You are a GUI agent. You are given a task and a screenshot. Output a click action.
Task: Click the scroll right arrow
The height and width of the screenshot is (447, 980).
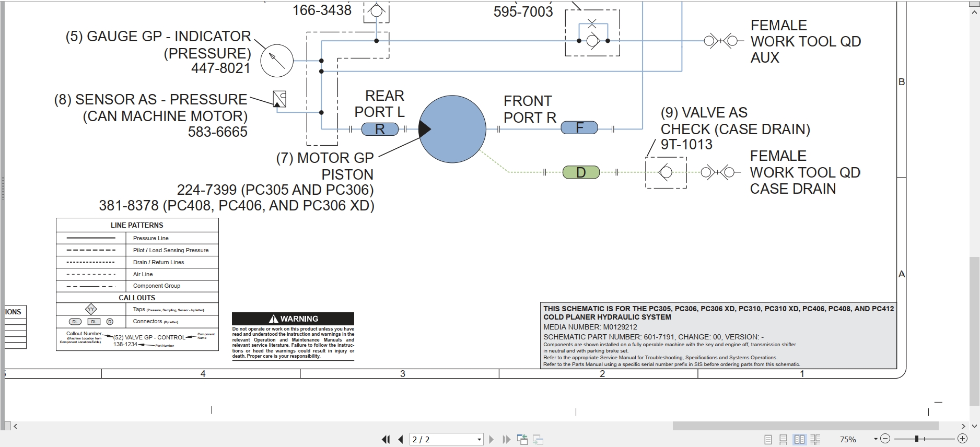[963, 426]
